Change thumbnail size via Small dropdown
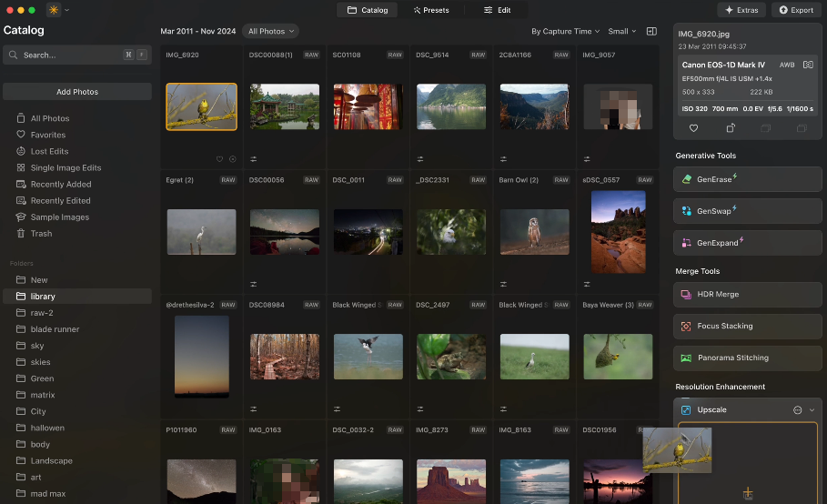The image size is (827, 504). point(621,31)
